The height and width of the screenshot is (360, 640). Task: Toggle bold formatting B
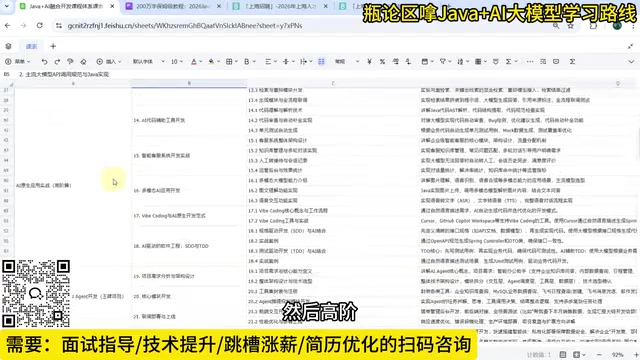click(x=247, y=62)
